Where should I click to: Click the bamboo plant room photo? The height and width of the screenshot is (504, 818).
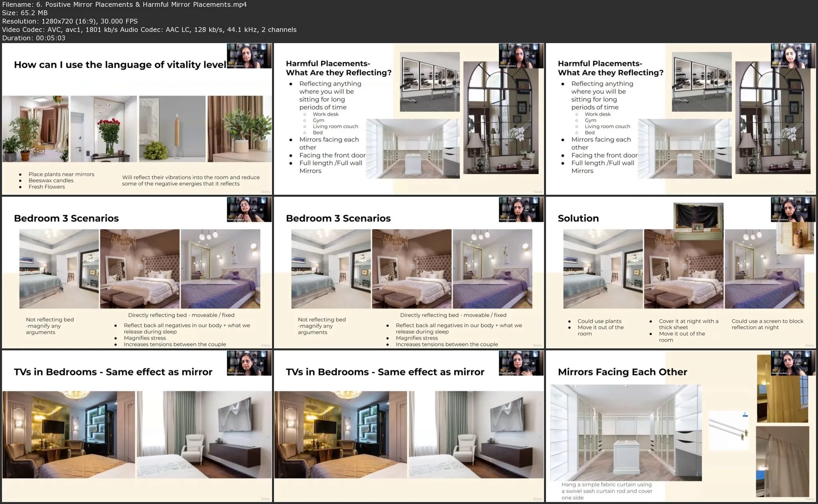35,128
